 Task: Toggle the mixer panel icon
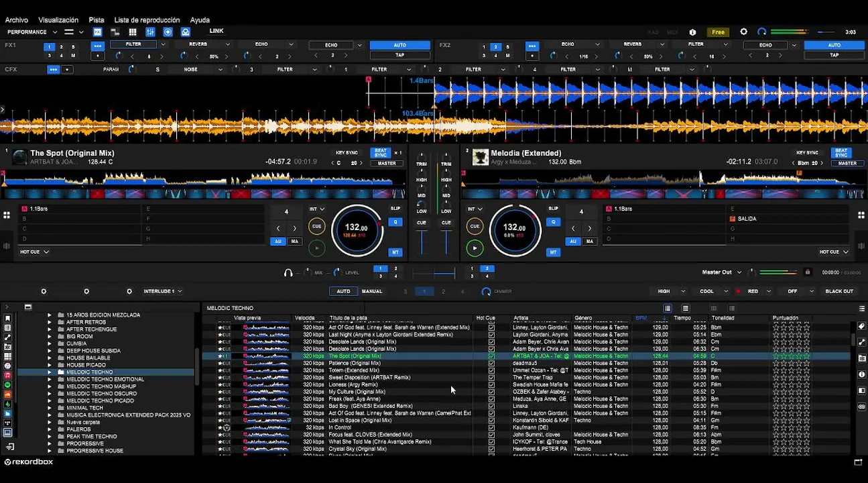point(150,32)
